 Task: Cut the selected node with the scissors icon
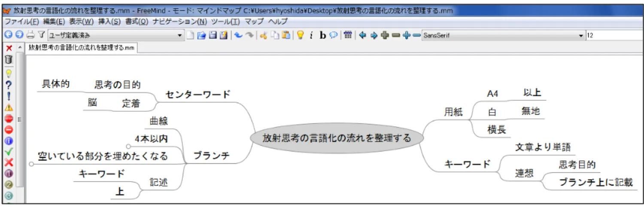point(264,36)
